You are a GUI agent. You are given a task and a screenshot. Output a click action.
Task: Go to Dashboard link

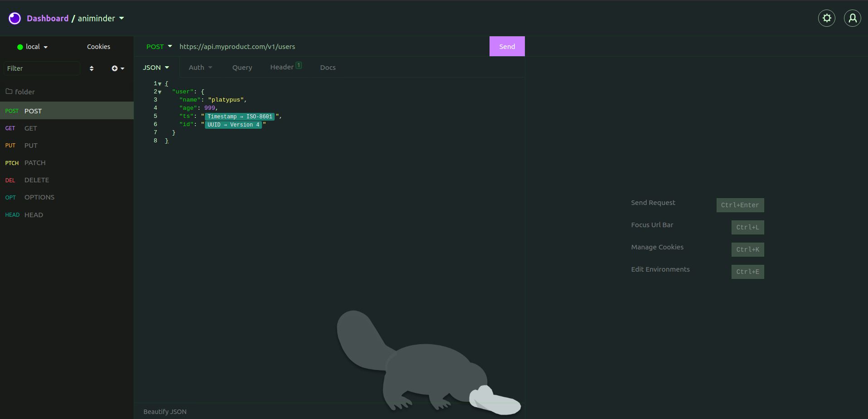(48, 18)
